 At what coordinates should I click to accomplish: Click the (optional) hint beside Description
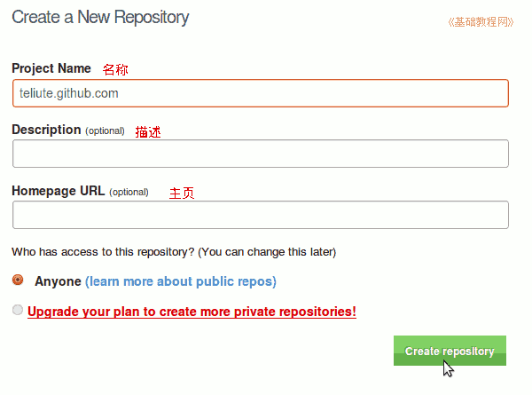click(x=105, y=130)
